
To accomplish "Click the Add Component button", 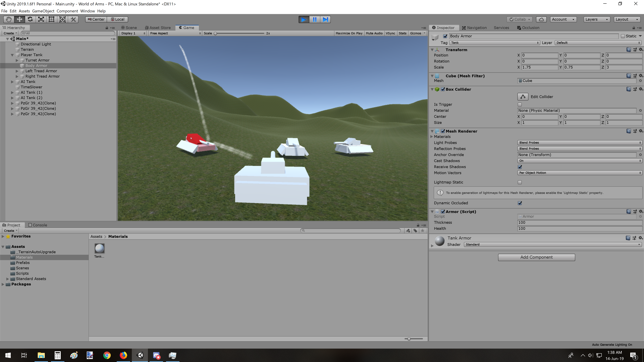I will click(x=536, y=257).
